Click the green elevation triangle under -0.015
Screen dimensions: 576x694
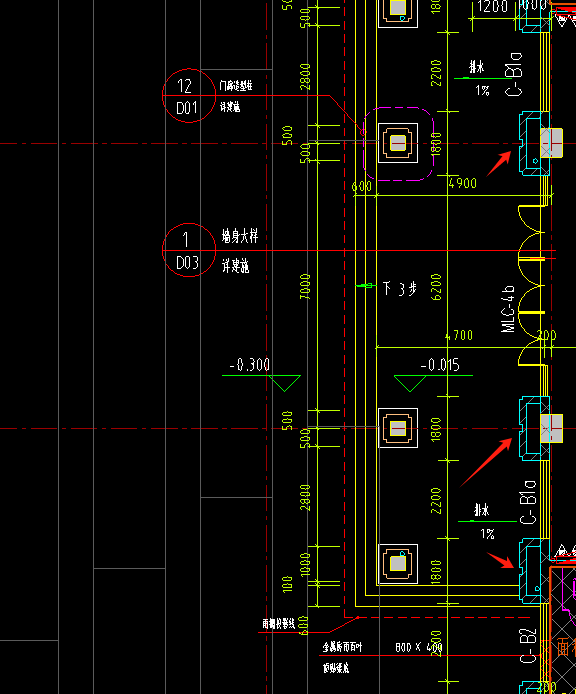pyautogui.click(x=410, y=383)
